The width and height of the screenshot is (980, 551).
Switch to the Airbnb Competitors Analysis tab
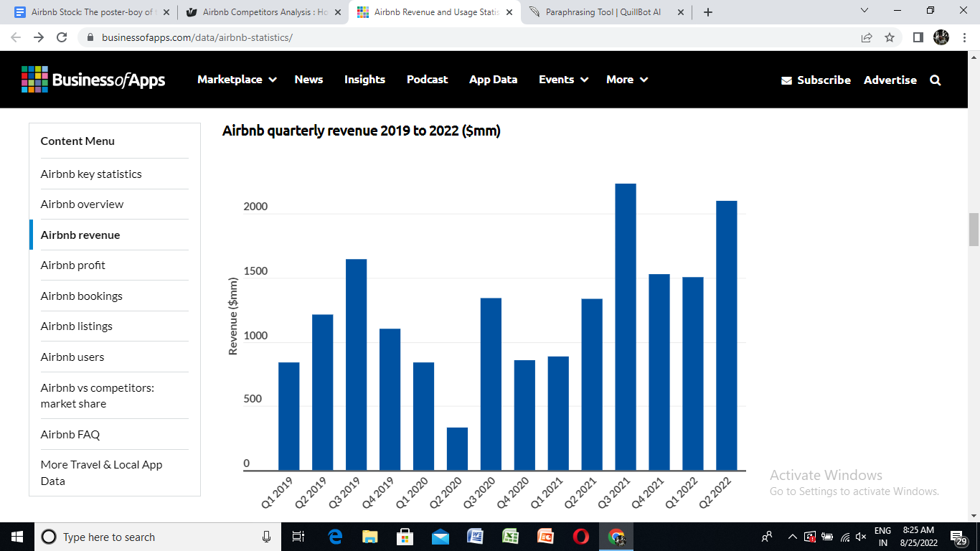(263, 12)
